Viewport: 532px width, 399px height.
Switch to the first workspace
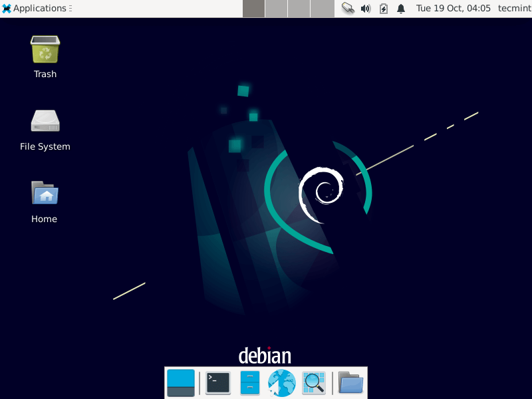(x=254, y=9)
